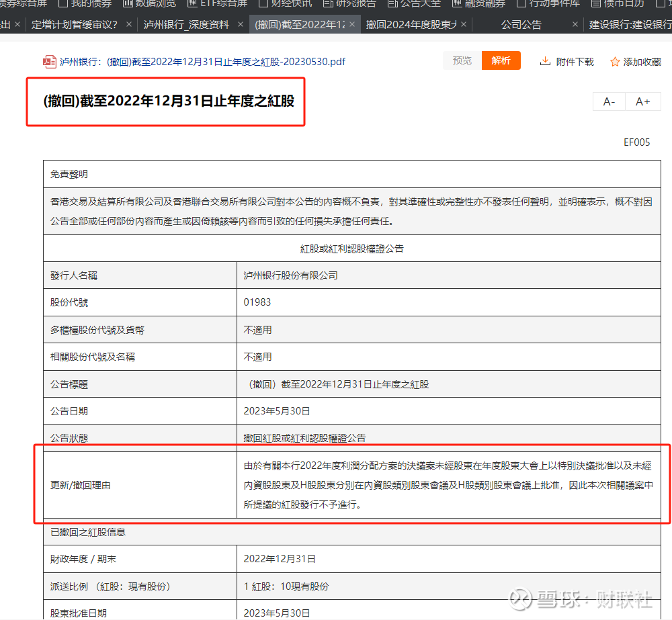This screenshot has height=620, width=672.
Task: Click the 附件下载 text link
Action: coord(575,62)
